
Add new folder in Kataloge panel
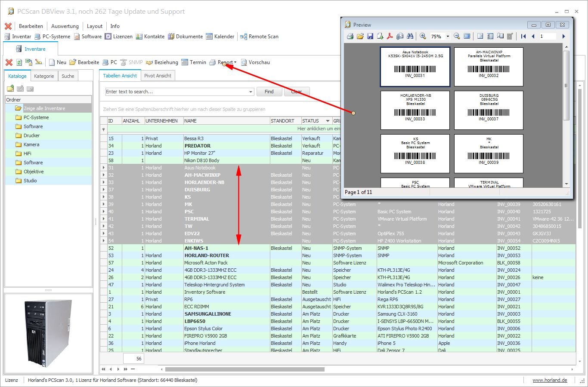click(10, 89)
